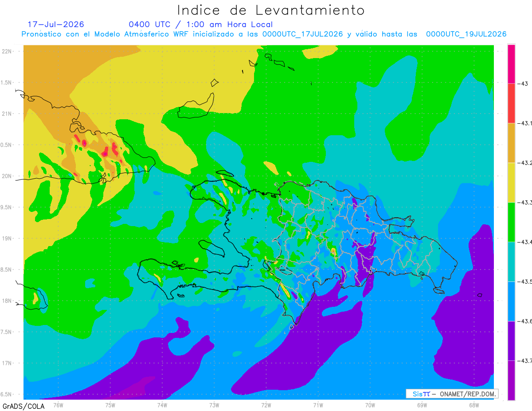This screenshot has width=532, height=411.
Task: Click the 'ONAMET/REP.DOM.' watermark label
Action: (x=467, y=394)
